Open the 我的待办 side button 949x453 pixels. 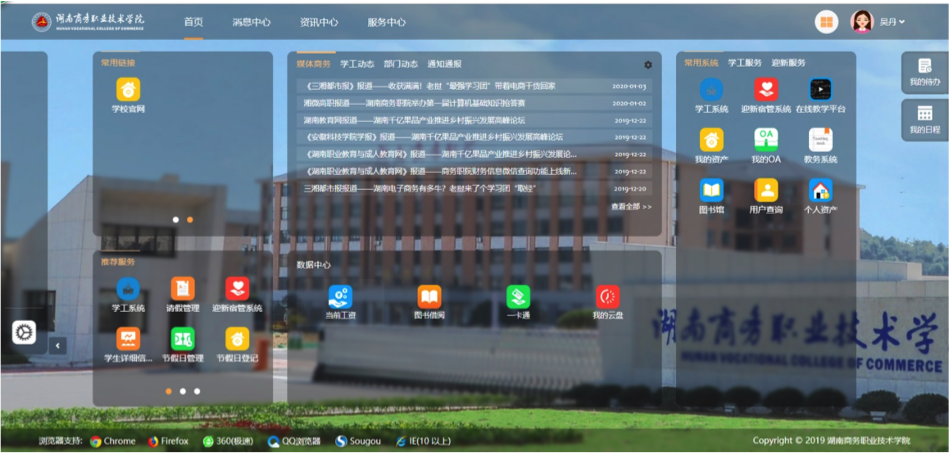click(x=924, y=72)
